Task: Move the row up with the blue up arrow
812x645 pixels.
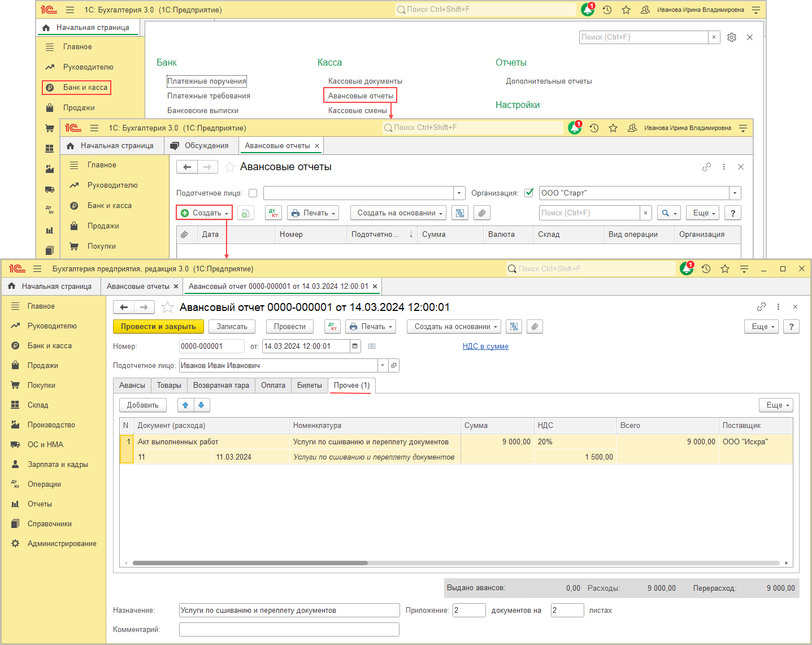Action: click(x=185, y=405)
